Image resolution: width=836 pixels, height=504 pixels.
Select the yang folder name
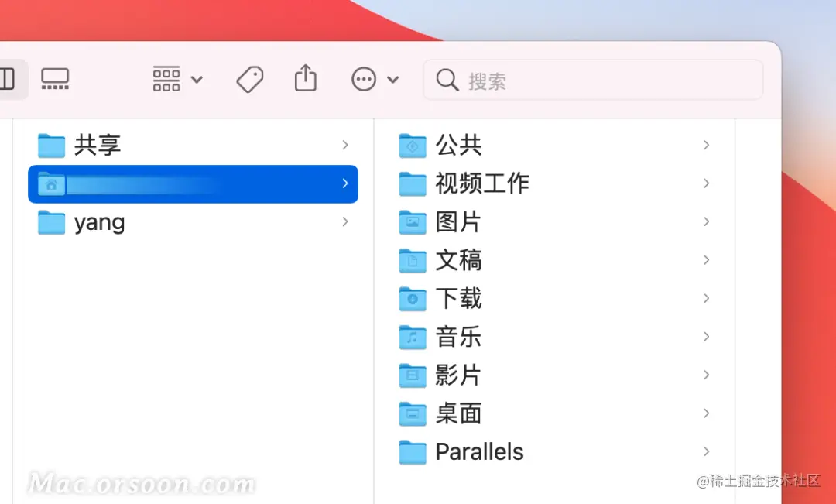click(99, 222)
